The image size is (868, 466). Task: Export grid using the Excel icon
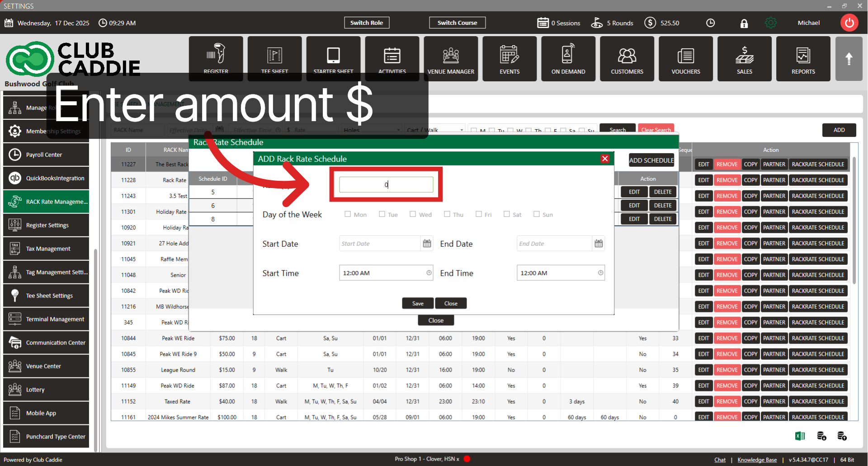tap(800, 436)
